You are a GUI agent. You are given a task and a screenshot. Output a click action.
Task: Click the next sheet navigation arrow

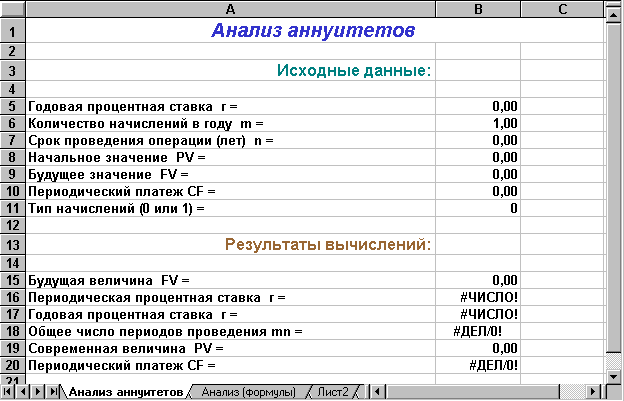tap(38, 392)
